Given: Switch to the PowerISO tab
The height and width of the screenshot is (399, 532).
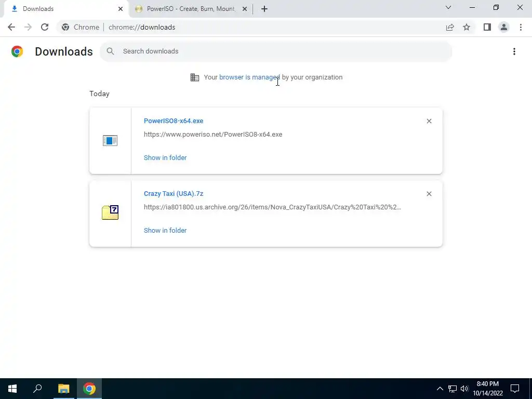Looking at the screenshot, I should point(191,9).
